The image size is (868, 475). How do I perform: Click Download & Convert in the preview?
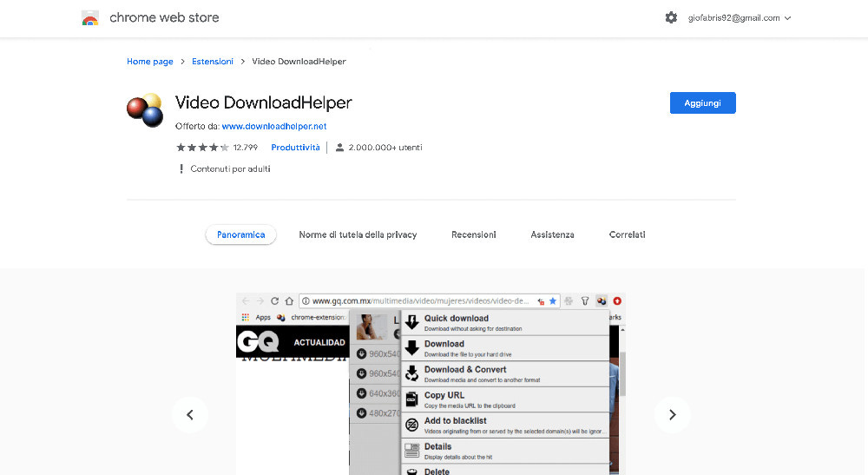[x=506, y=374]
